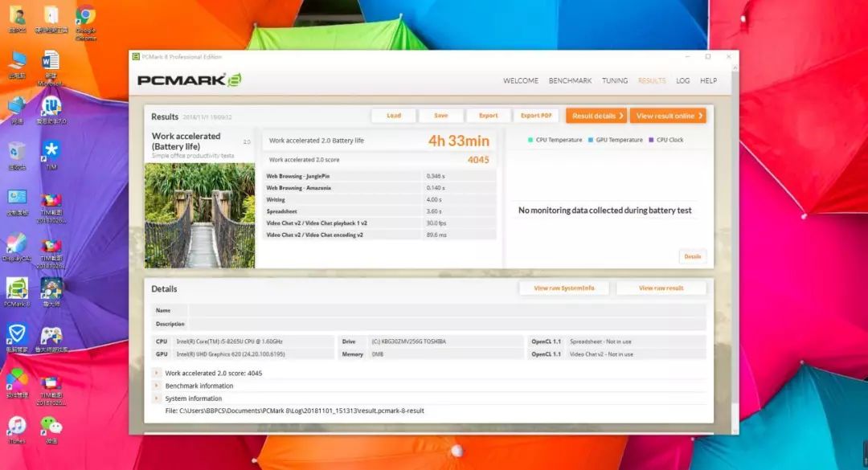This screenshot has width=868, height=470.
Task: Launch the Ludashi game controller shortcut
Action: tap(51, 338)
